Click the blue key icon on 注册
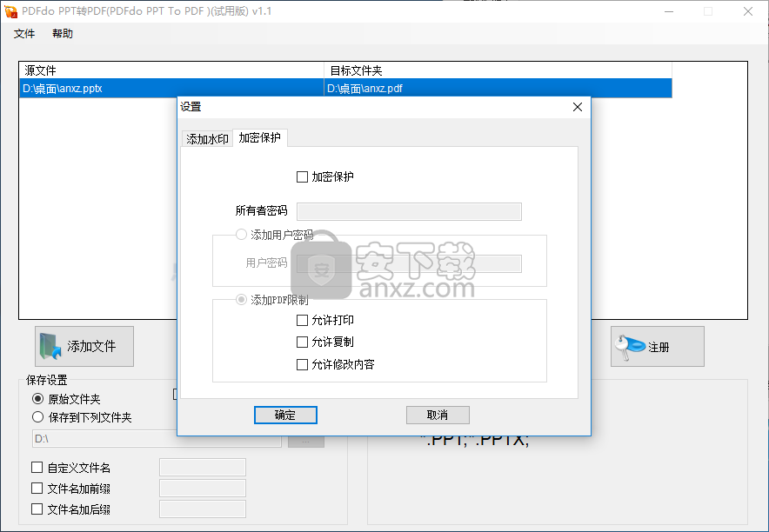 (630, 347)
